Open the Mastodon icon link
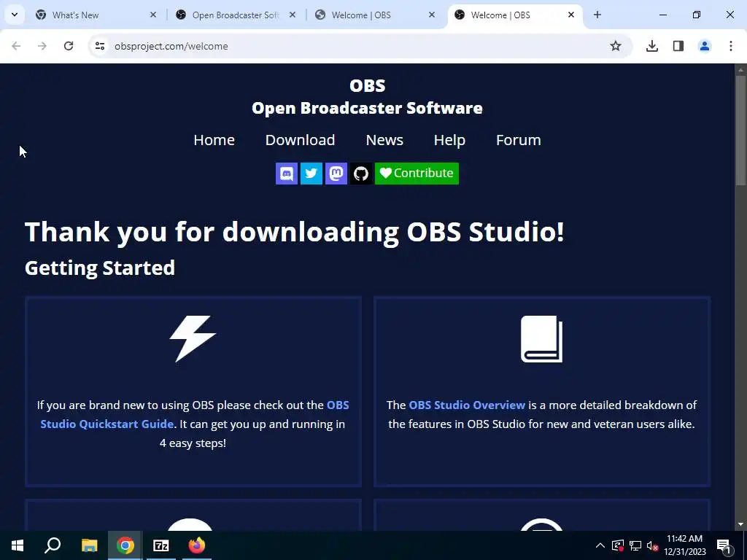This screenshot has width=747, height=560. (x=336, y=174)
